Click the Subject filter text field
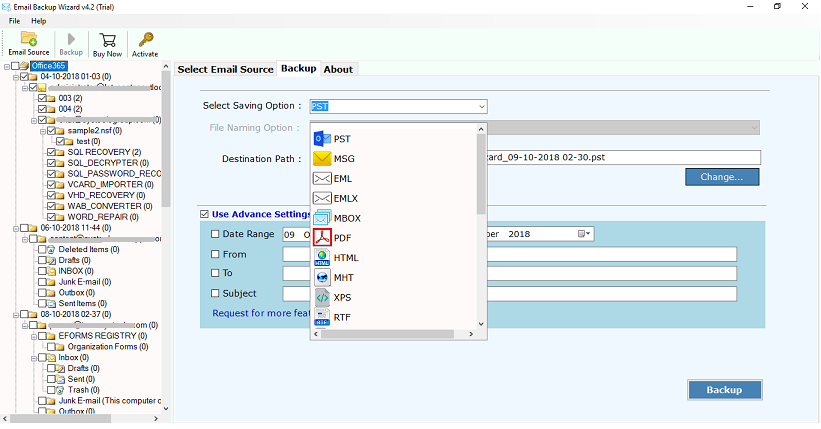821x429 pixels. (x=509, y=294)
